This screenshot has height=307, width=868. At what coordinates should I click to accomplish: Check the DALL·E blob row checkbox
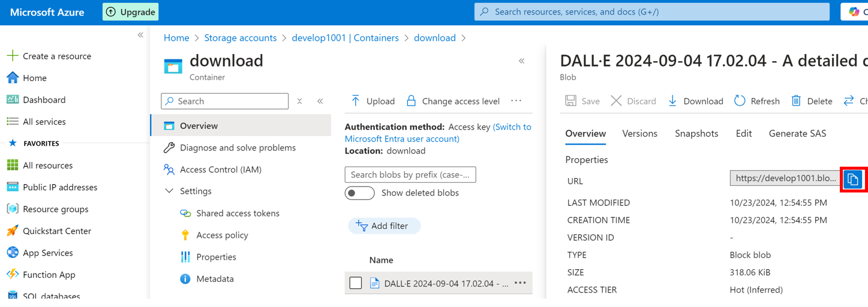pyautogui.click(x=356, y=283)
